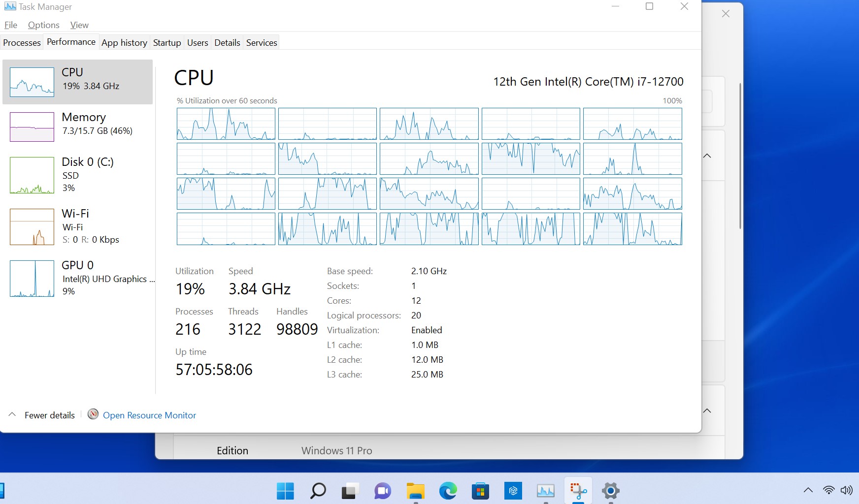The width and height of the screenshot is (859, 504).
Task: Click the processes count 216
Action: 188,329
